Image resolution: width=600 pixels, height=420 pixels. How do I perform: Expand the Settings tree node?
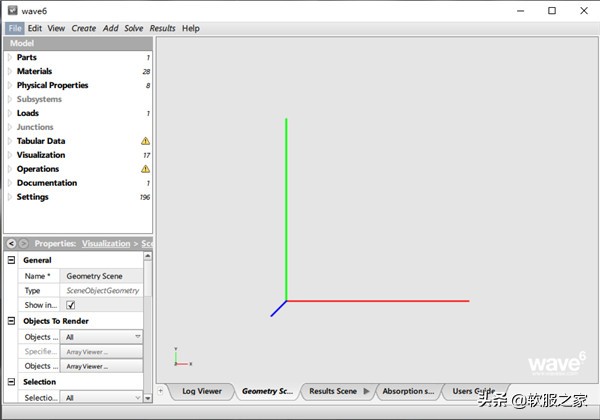click(x=10, y=197)
